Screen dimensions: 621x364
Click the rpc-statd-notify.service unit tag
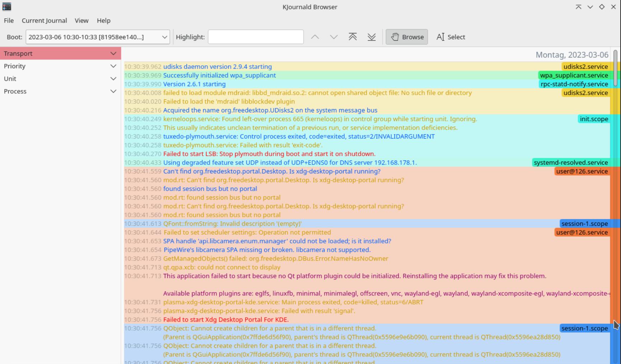tap(574, 84)
